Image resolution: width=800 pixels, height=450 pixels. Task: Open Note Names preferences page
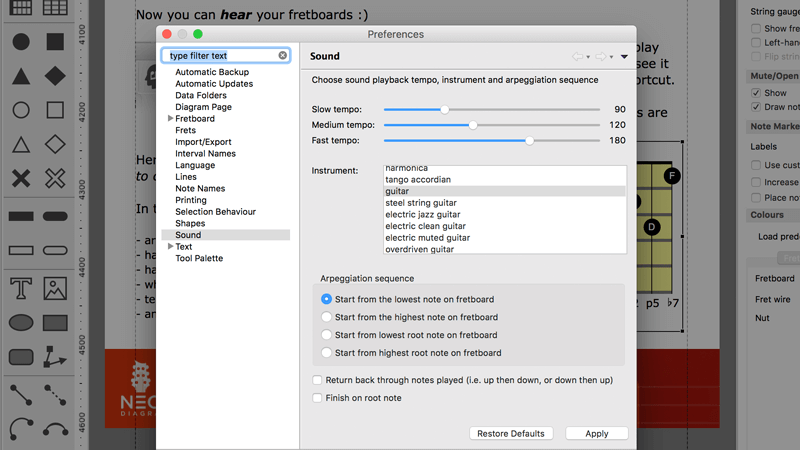click(x=200, y=188)
